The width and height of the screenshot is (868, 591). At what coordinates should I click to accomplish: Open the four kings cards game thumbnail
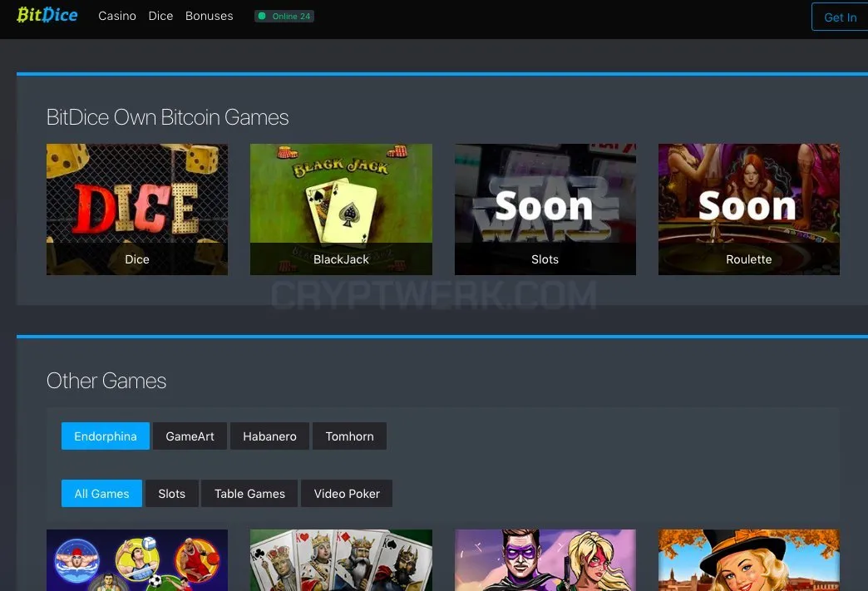[341, 560]
